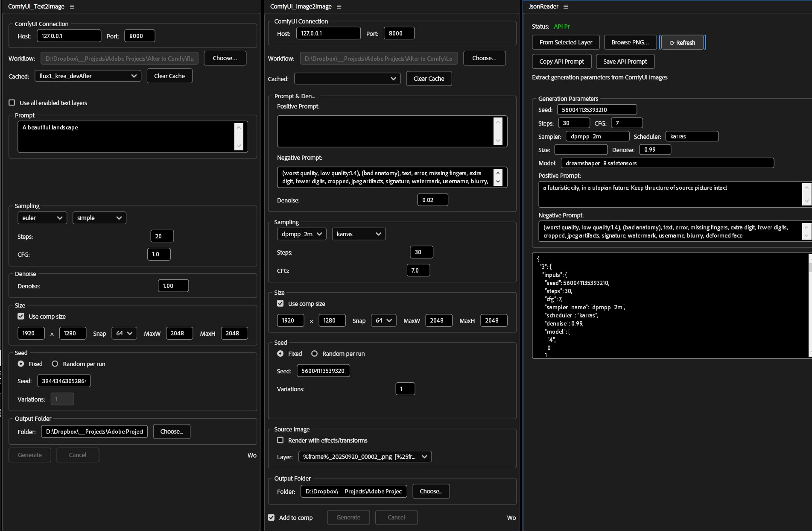812x531 pixels.
Task: Click Clear Cache in the Text2Image panel
Action: (169, 76)
